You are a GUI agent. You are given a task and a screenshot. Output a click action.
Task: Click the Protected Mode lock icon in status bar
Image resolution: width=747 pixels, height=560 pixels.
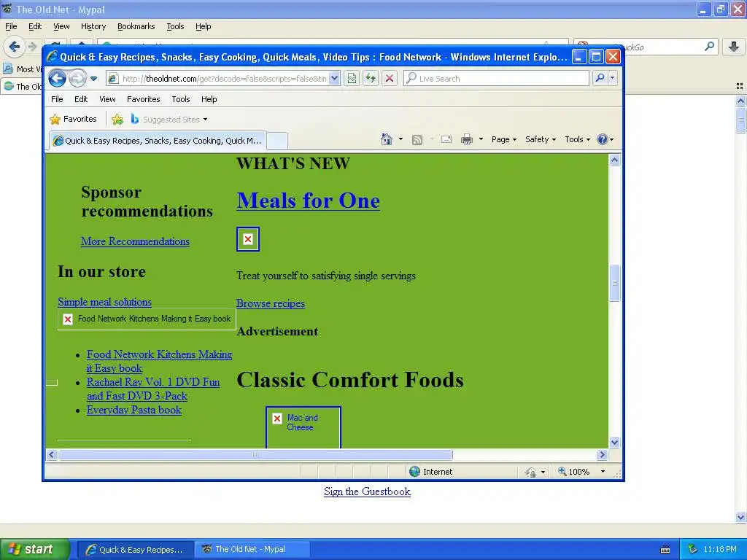pos(530,472)
